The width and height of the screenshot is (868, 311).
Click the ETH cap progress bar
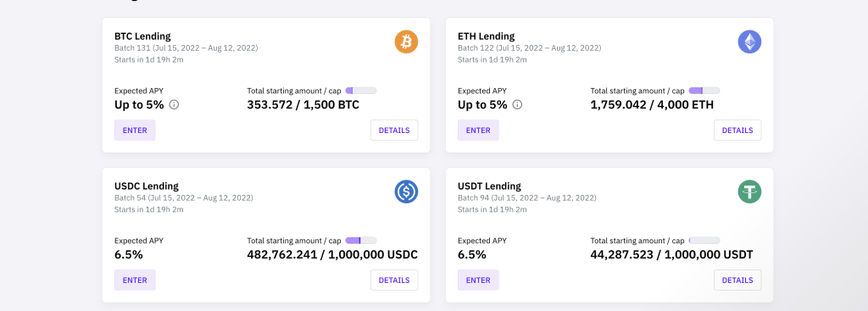(x=704, y=91)
